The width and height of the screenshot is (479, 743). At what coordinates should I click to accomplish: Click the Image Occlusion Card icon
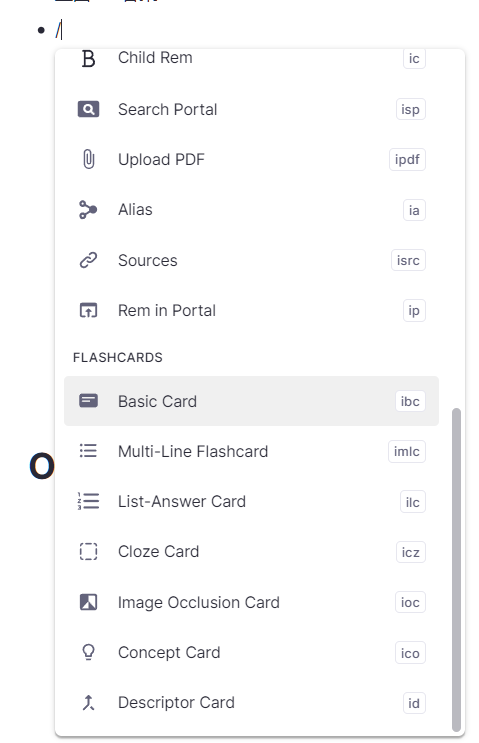(x=89, y=602)
